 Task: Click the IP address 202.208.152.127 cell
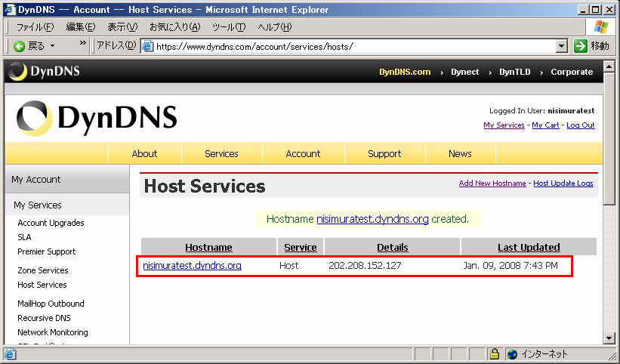pos(365,266)
